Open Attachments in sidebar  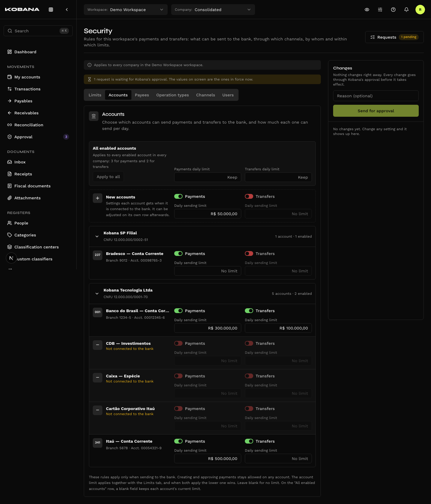tap(38, 198)
